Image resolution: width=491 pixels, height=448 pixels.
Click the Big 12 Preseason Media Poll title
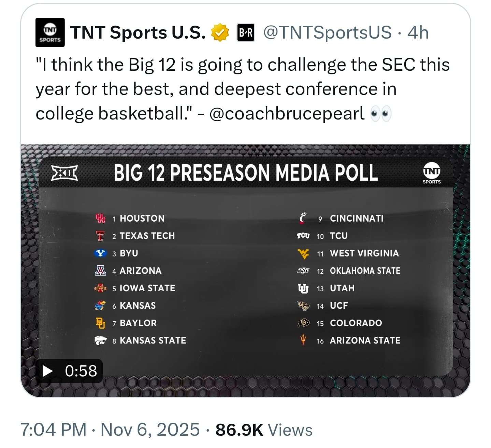pyautogui.click(x=246, y=172)
